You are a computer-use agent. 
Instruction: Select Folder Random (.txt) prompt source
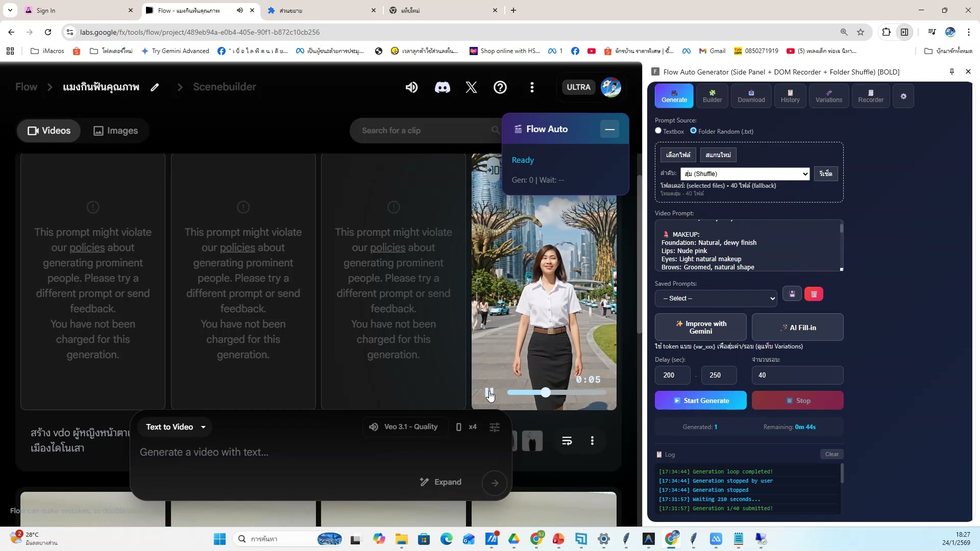[x=694, y=131]
